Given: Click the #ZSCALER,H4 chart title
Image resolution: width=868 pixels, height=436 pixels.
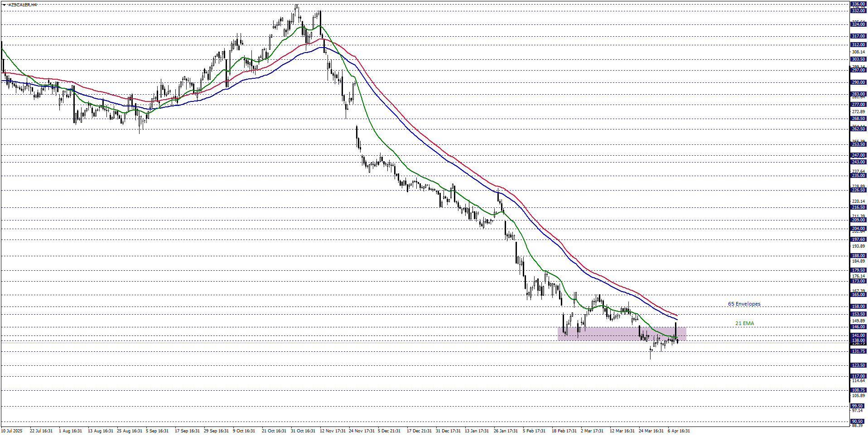Looking at the screenshot, I should point(23,5).
